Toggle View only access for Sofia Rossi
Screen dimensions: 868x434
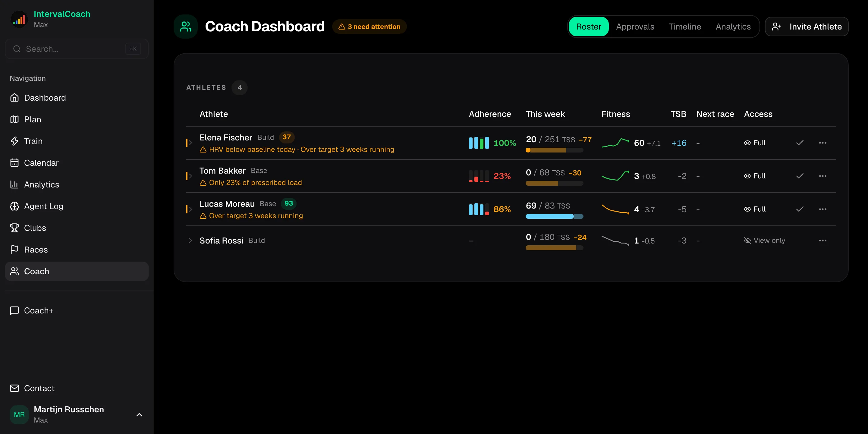[x=764, y=241]
